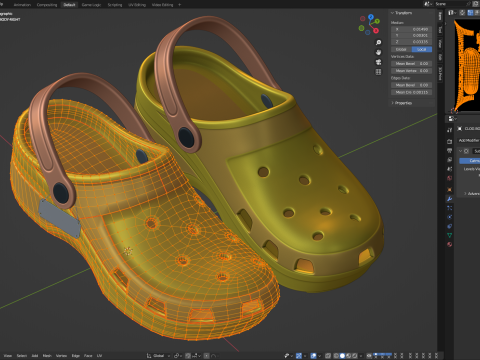Open the Face menu in viewport header
The height and width of the screenshot is (360, 480).
coord(88,356)
